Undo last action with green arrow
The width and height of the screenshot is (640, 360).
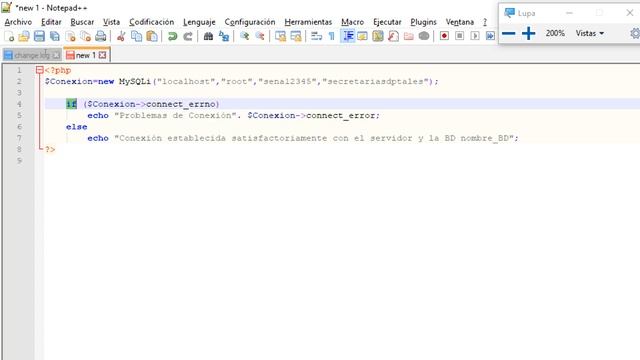pyautogui.click(x=172, y=36)
